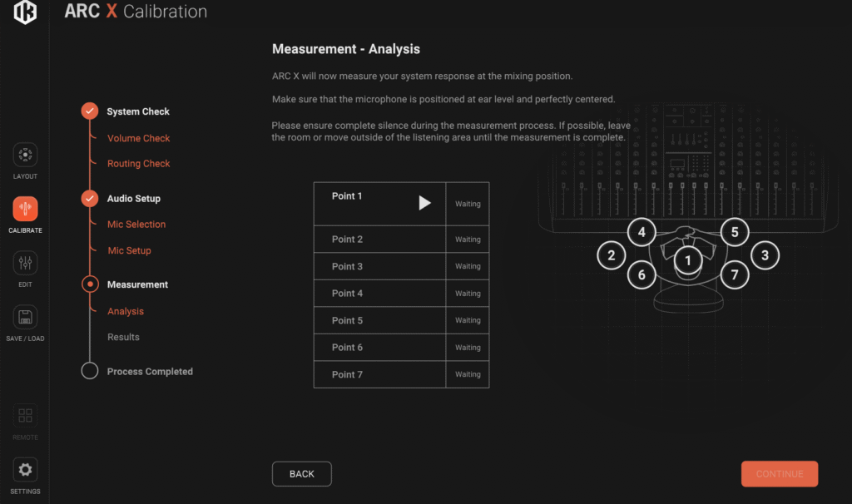The height and width of the screenshot is (504, 852).
Task: Open the Save / Load disk icon
Action: pos(25,317)
